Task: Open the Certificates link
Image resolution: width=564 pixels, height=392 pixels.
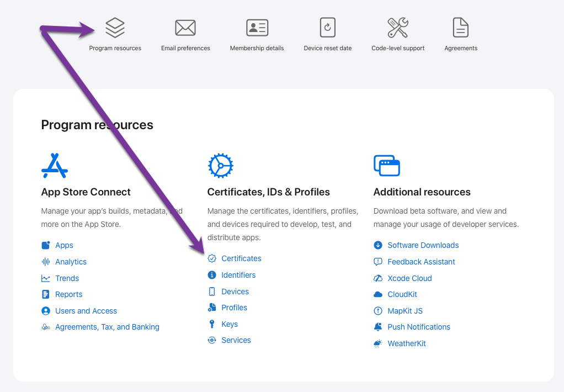Action: tap(241, 258)
